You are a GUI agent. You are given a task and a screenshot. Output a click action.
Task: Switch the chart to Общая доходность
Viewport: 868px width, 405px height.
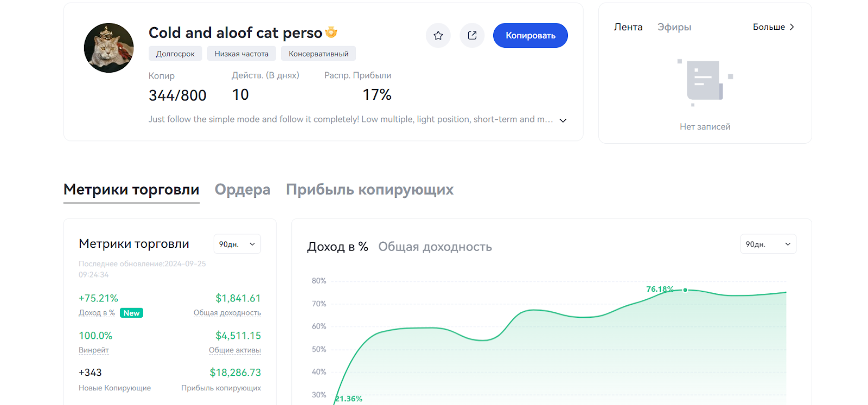pyautogui.click(x=435, y=247)
